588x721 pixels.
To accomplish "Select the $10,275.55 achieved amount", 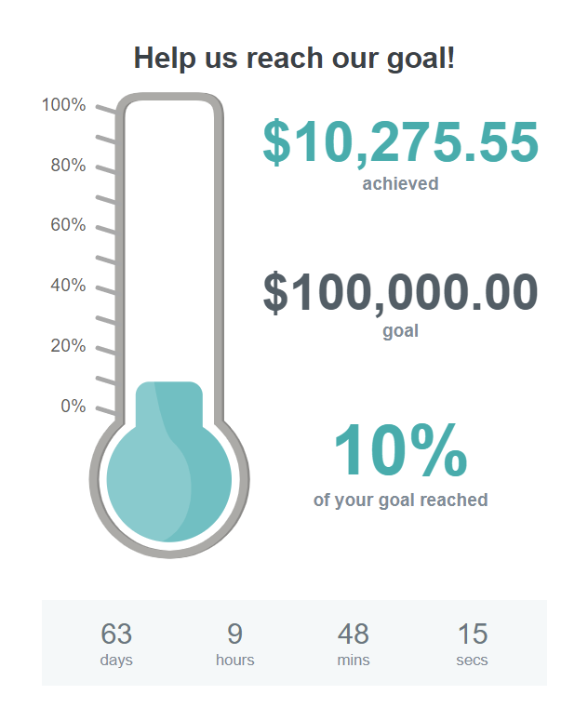I will (x=400, y=141).
